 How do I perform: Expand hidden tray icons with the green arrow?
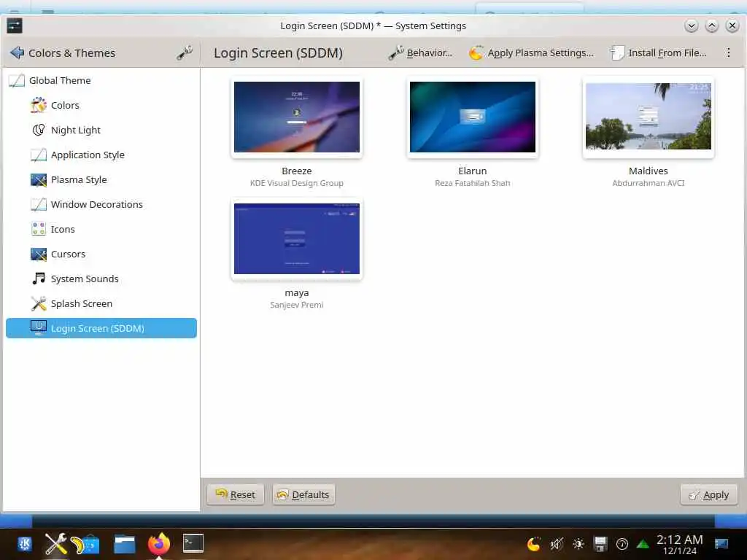pos(642,544)
